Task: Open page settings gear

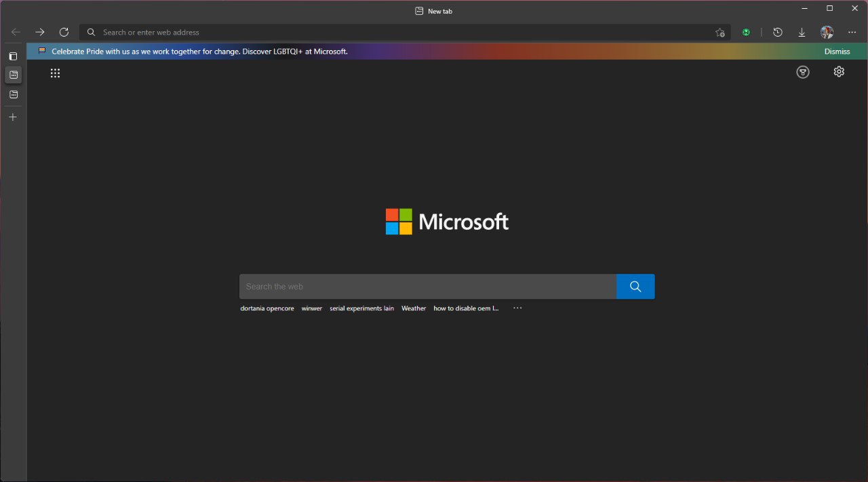Action: click(x=839, y=72)
